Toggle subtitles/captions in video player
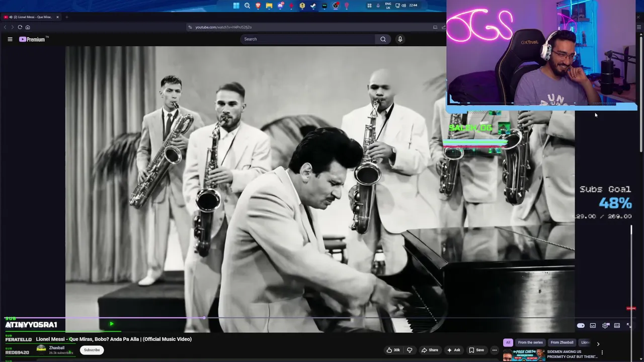Image resolution: width=644 pixels, height=362 pixels. pos(593,326)
